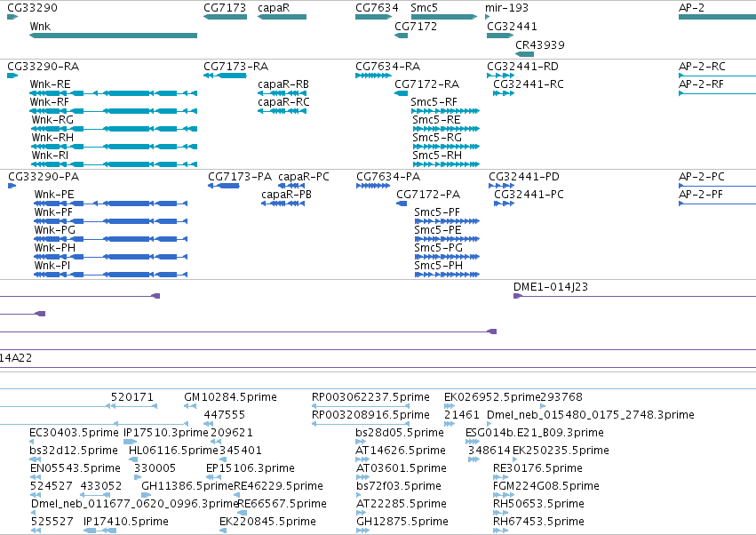Image resolution: width=756 pixels, height=535 pixels.
Task: Click protein Smc5-PF
Action: 447,221
